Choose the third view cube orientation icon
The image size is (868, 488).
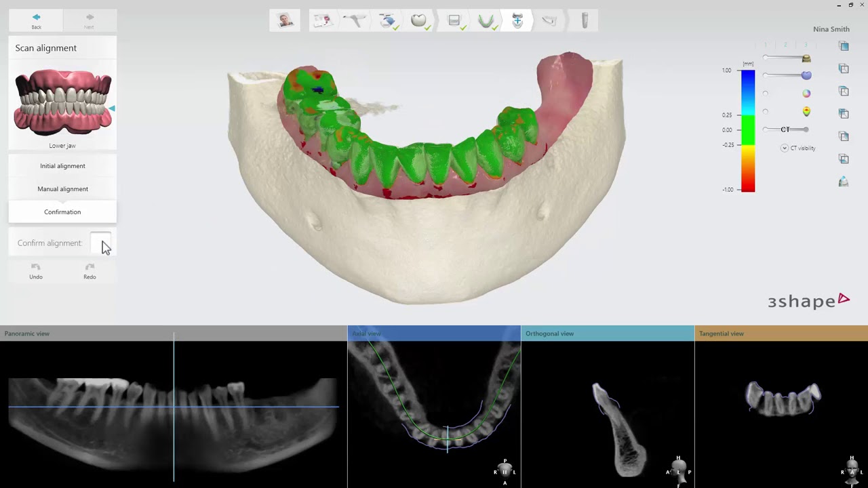(x=844, y=91)
